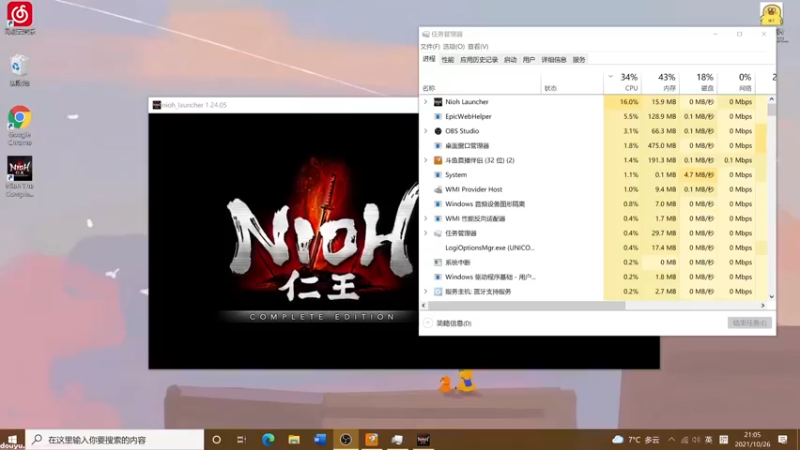
Task: Open File Explorer from the taskbar
Action: point(294,439)
